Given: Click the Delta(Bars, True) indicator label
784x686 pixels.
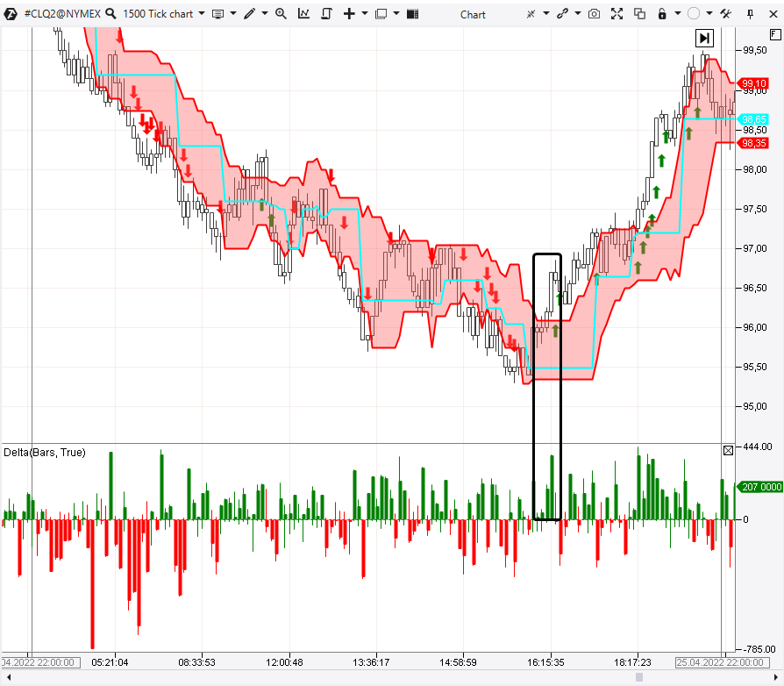Looking at the screenshot, I should click(45, 452).
